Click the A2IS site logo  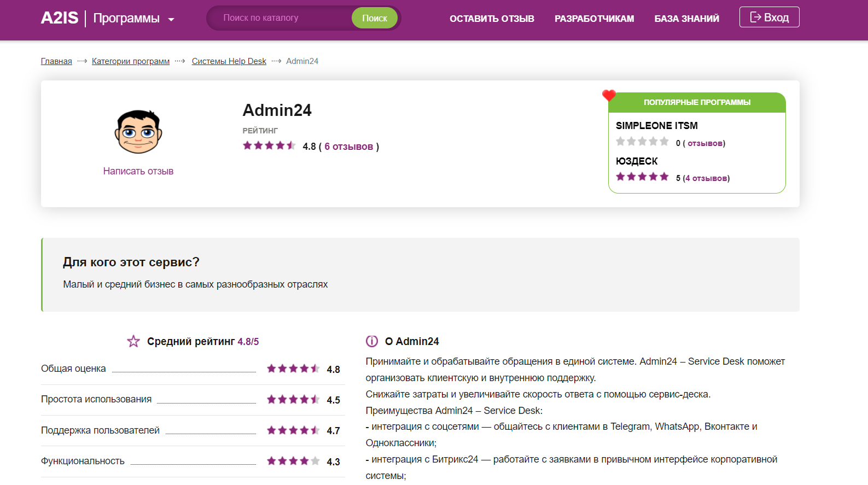[x=60, y=18]
